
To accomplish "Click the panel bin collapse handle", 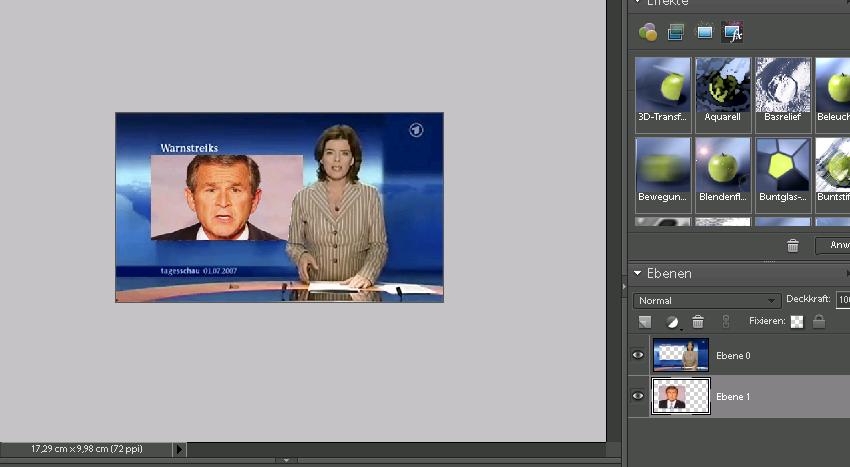I will point(624,286).
